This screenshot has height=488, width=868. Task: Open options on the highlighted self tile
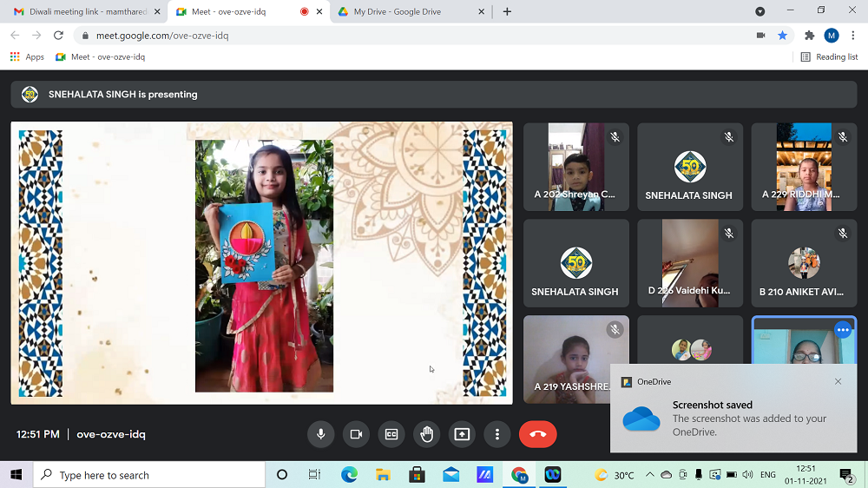[x=842, y=330]
